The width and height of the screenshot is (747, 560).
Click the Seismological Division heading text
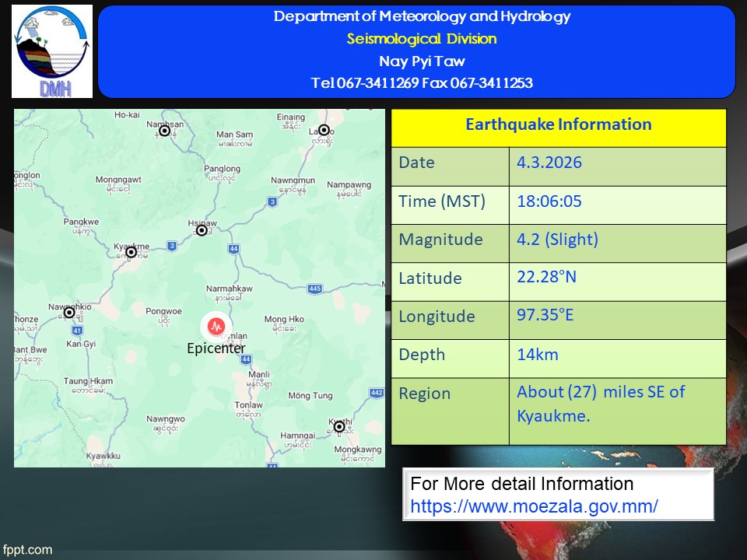(x=421, y=39)
